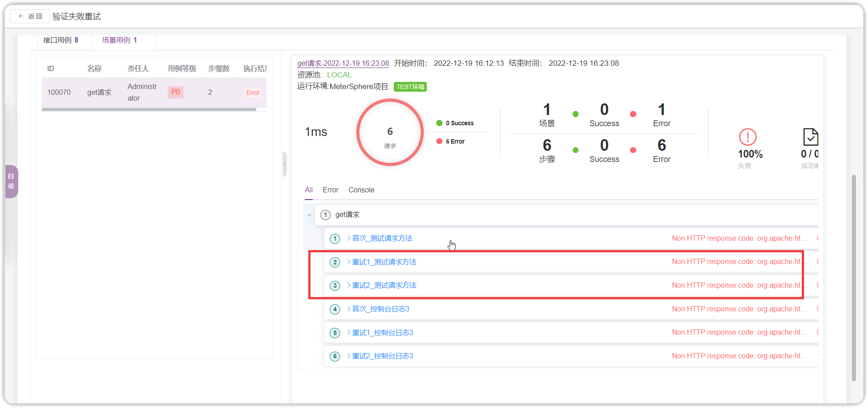Click the P0 case level tag
This screenshot has width=868, height=408.
[175, 92]
